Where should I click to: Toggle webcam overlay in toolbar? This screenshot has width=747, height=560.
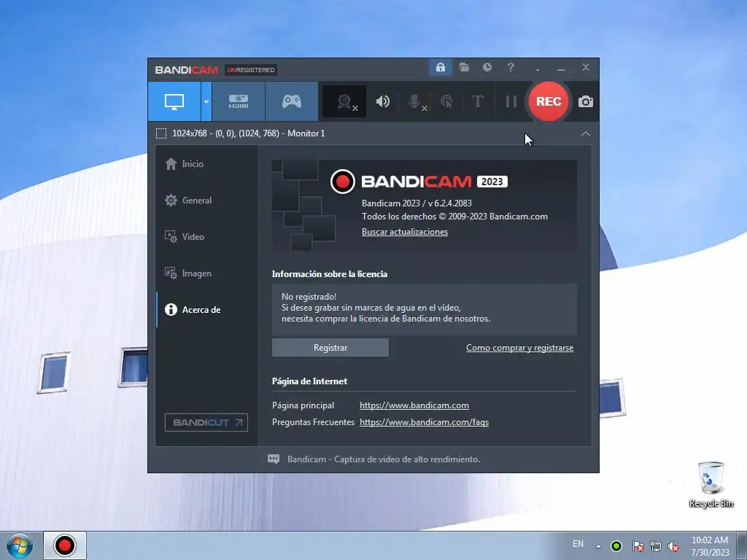344,101
